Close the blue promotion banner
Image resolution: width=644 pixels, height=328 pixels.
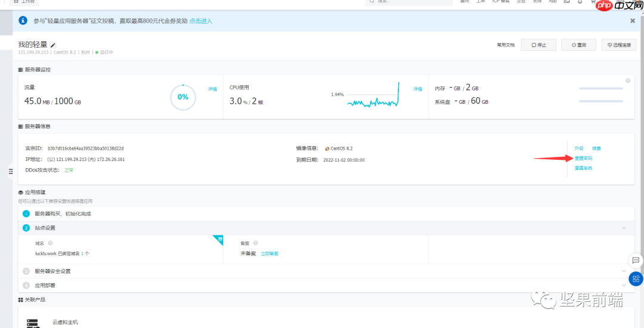click(x=633, y=21)
